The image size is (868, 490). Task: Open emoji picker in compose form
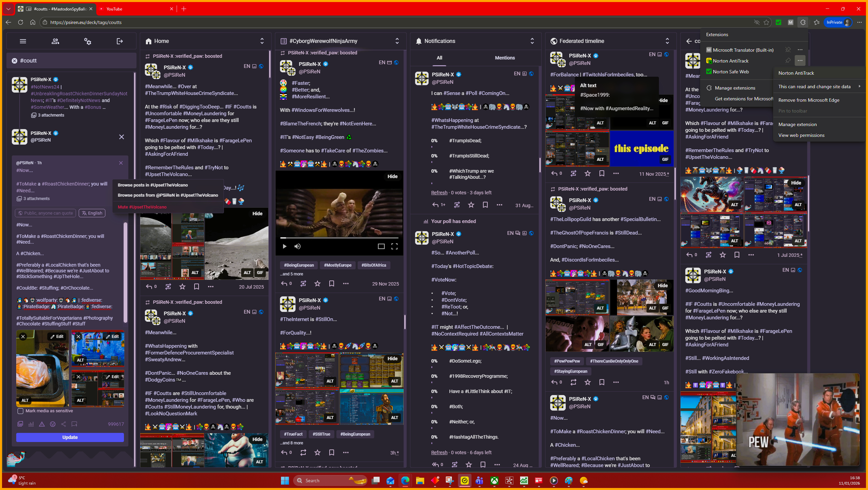(x=53, y=424)
